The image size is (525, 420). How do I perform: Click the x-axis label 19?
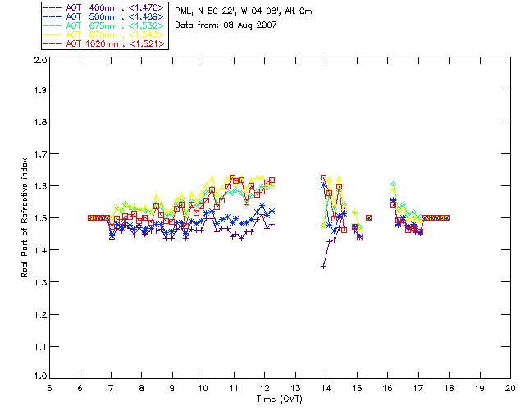pos(480,388)
